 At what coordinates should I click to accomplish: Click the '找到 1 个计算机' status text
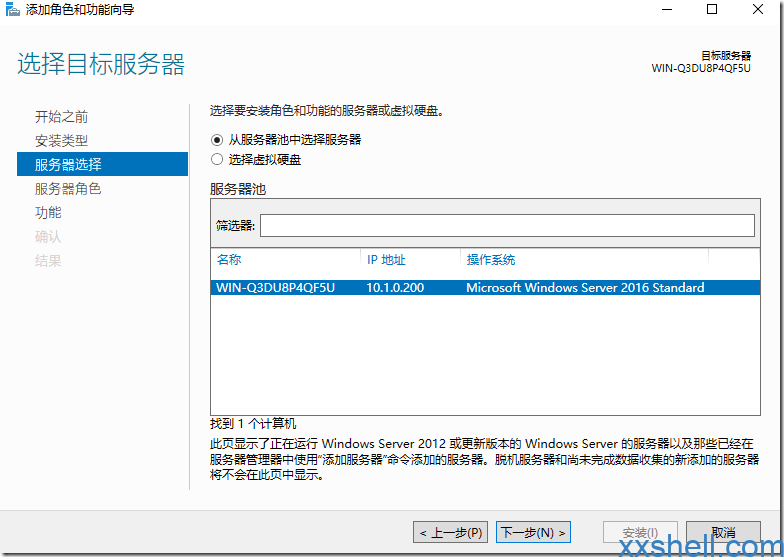tap(253, 424)
